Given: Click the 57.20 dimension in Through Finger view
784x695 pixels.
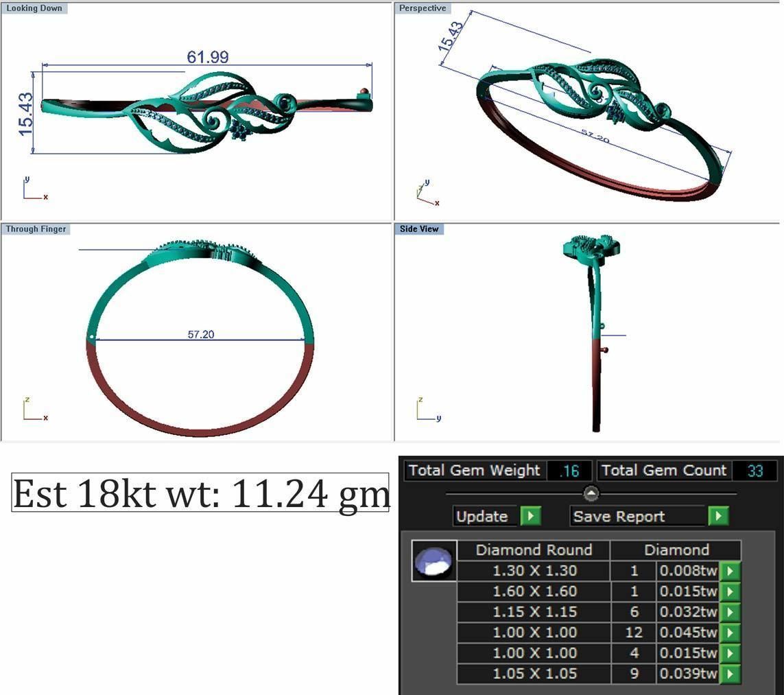Looking at the screenshot, I should 201,334.
